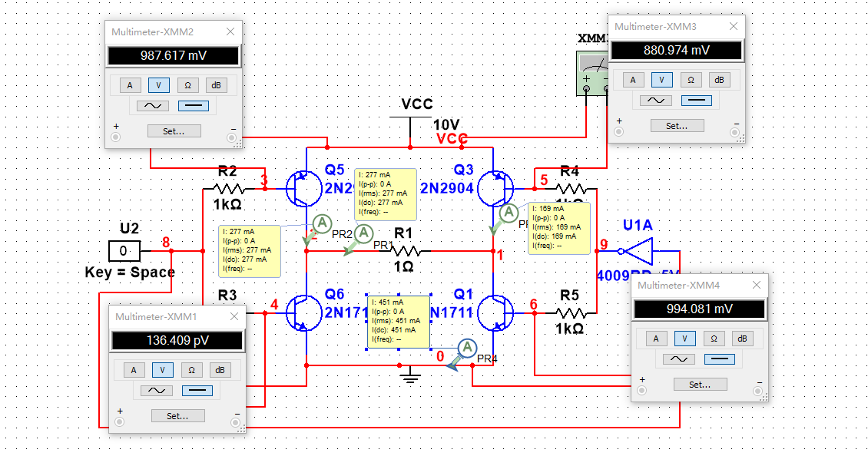868x456 pixels.
Task: Select voltmeter mode V in Multimeter-XMM2
Action: [x=159, y=85]
